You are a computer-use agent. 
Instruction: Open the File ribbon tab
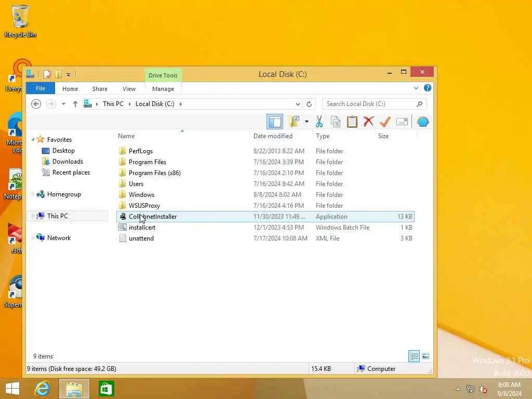[x=41, y=88]
